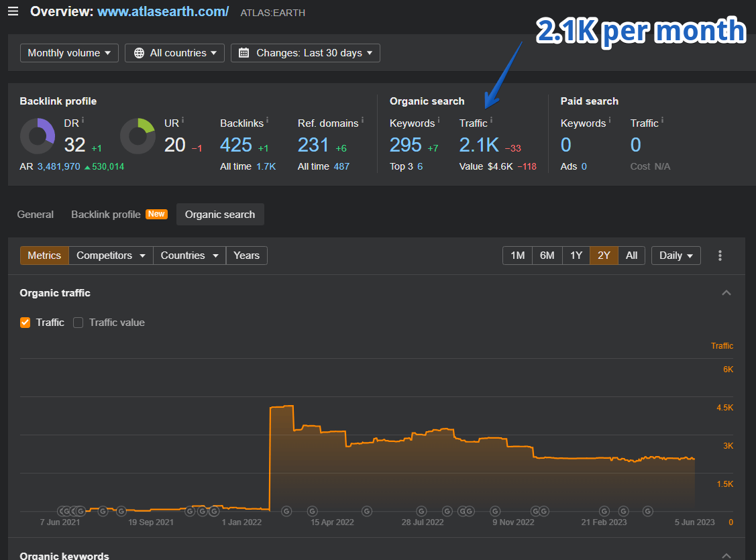Open the chart three-dot options menu
This screenshot has height=560, width=756.
(x=720, y=256)
